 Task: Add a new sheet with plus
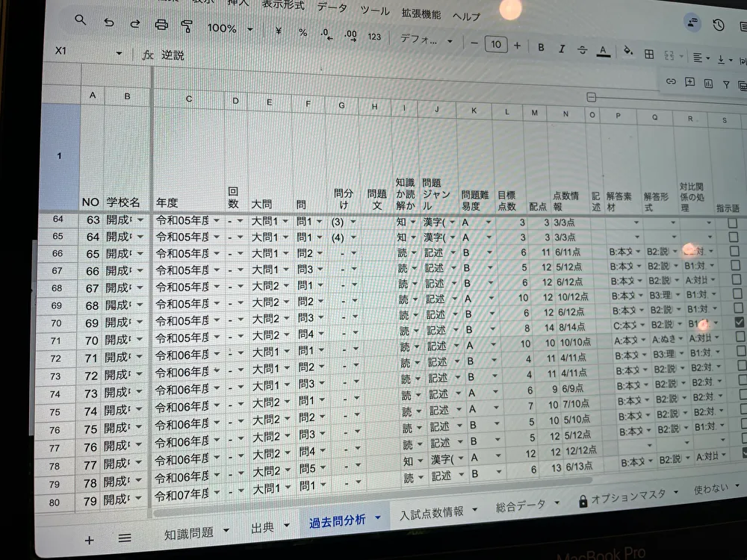89,540
